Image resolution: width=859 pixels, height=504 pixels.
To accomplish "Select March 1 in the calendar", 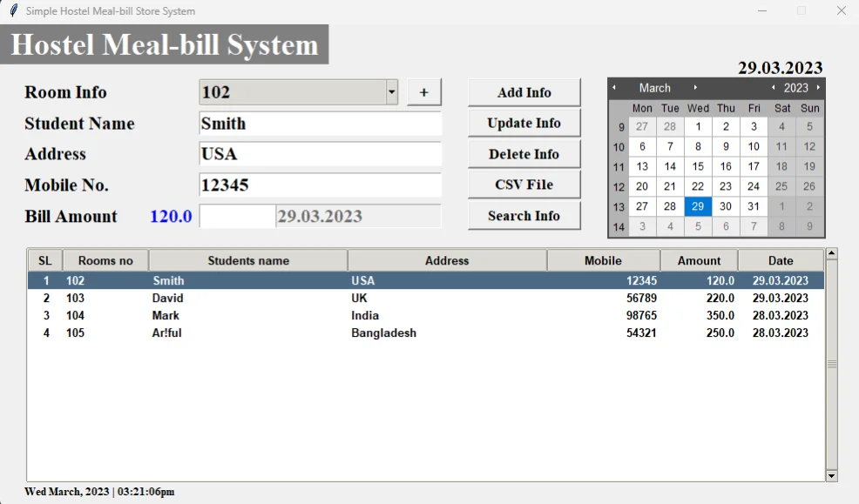I will [698, 126].
